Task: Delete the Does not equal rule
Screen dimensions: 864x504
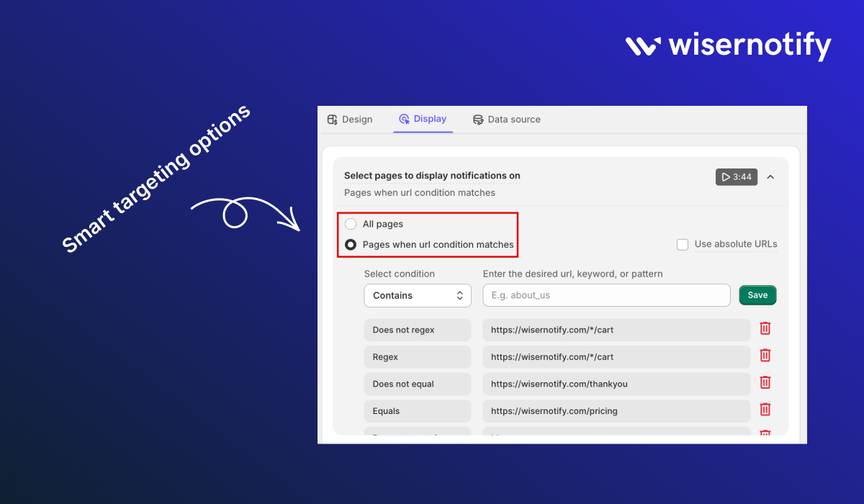Action: point(765,382)
